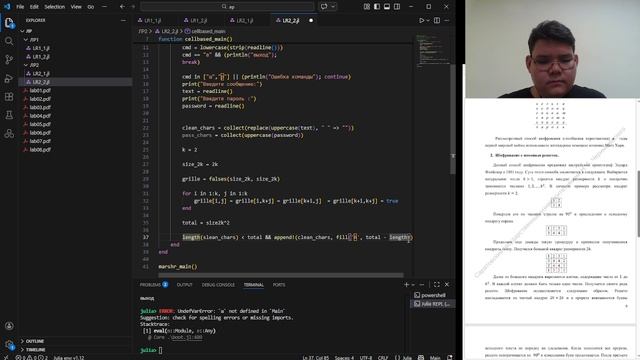This screenshot has width=640, height=360.
Task: Split the editor to the right
Action: click(x=437, y=20)
